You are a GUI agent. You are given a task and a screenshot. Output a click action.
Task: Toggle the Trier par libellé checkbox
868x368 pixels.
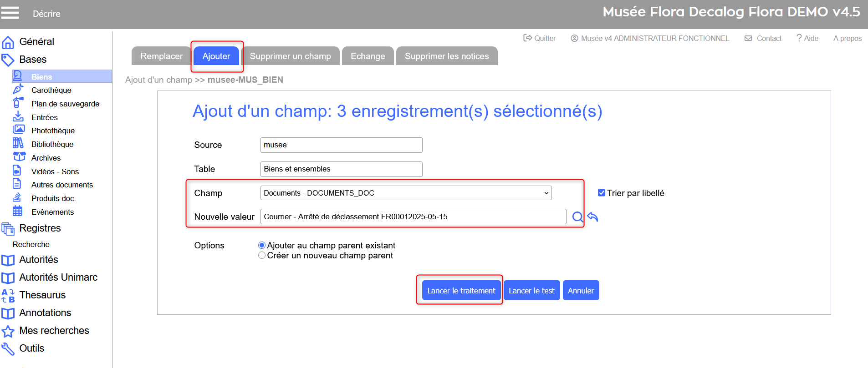(x=602, y=193)
